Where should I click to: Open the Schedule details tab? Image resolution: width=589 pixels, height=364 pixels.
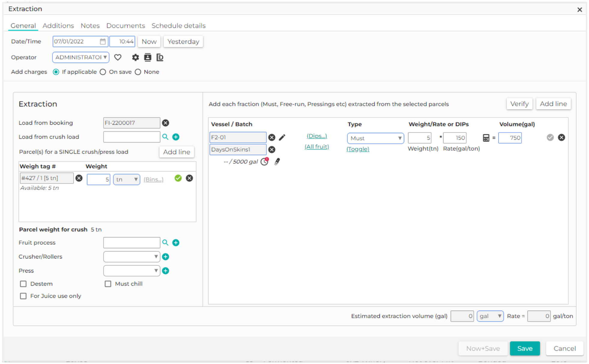[179, 25]
